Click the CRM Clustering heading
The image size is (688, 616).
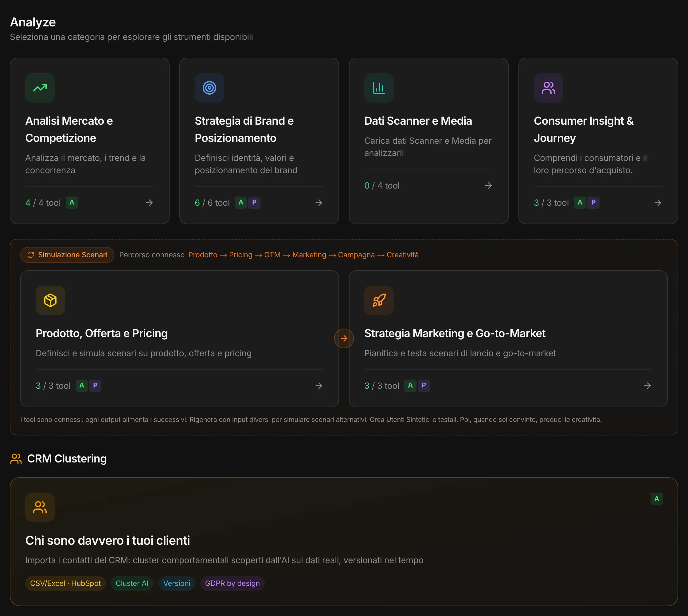coord(67,459)
